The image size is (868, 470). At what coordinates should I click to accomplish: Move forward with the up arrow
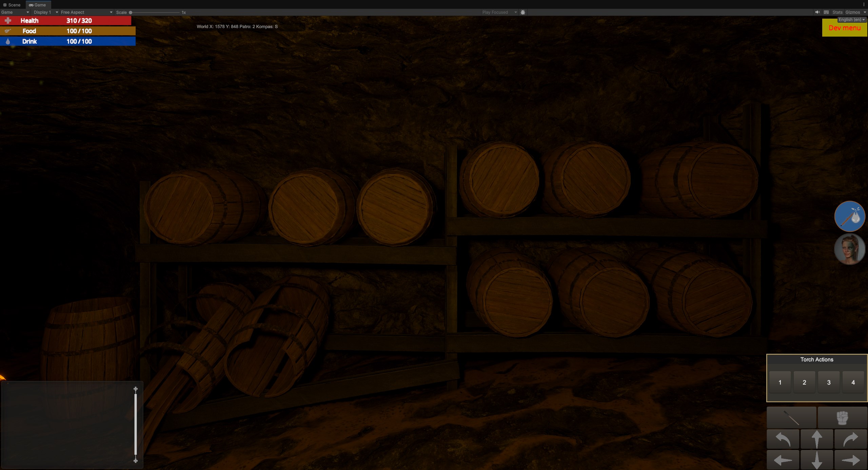tap(816, 439)
